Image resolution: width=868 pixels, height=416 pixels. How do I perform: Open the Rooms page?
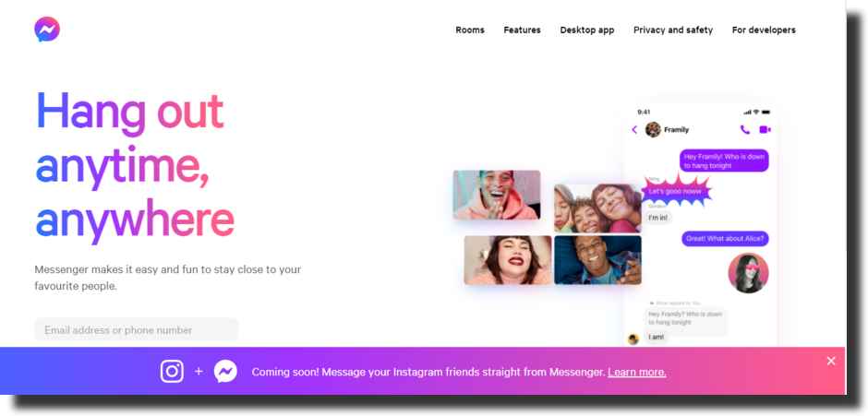tap(470, 30)
